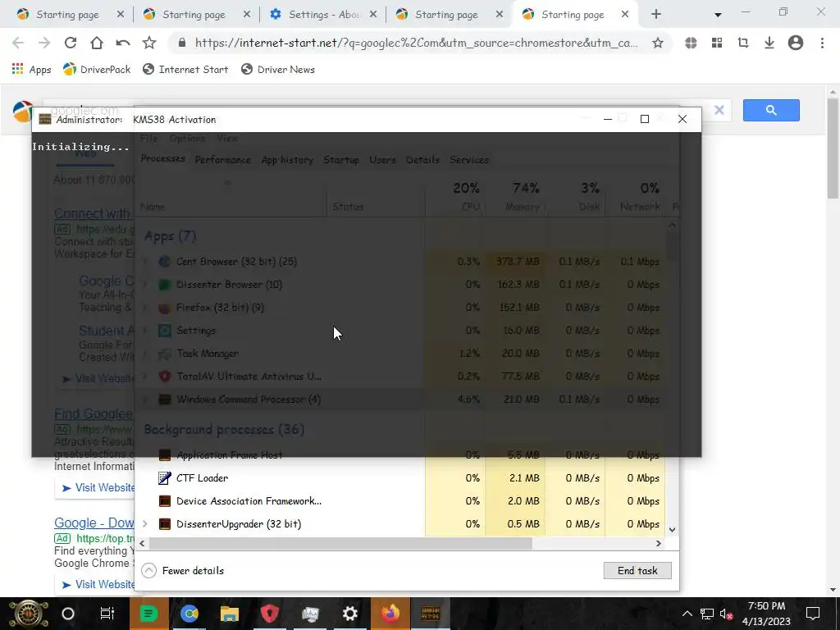Click the round extension icon right of address bar
Viewport: 840px width, 630px height.
691,43
